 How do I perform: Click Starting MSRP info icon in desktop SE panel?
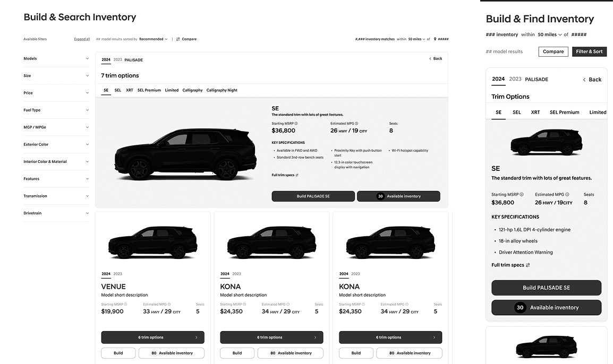coord(296,124)
